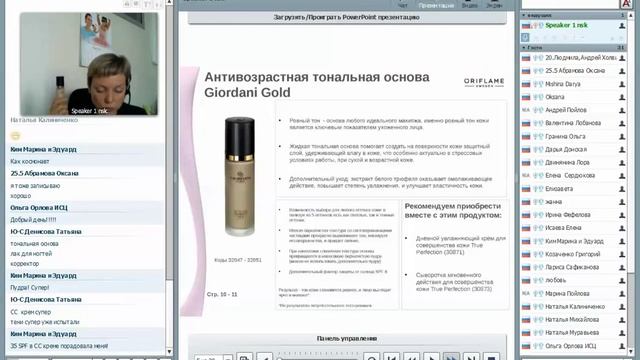Screen dimensions: 640x360
Task: Click user icon beside любовь
Action: (x=622, y=280)
